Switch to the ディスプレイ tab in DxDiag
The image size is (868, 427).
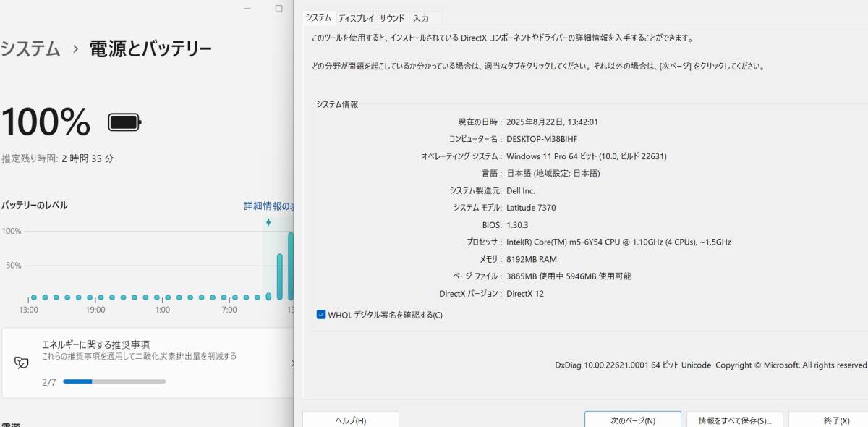(x=355, y=18)
